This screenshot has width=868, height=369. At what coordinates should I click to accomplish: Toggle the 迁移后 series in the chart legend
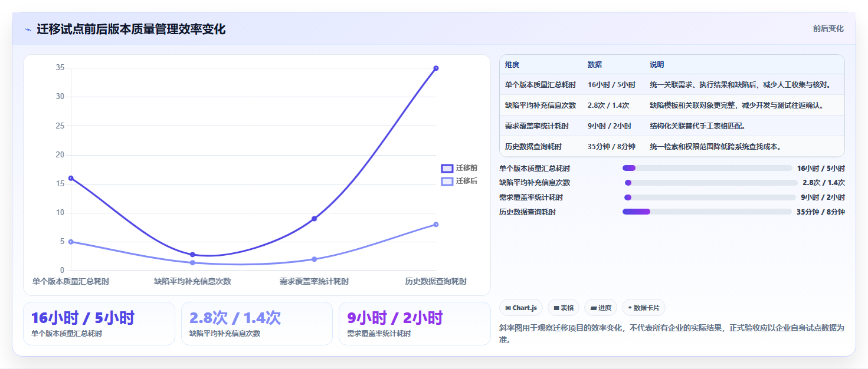click(460, 181)
